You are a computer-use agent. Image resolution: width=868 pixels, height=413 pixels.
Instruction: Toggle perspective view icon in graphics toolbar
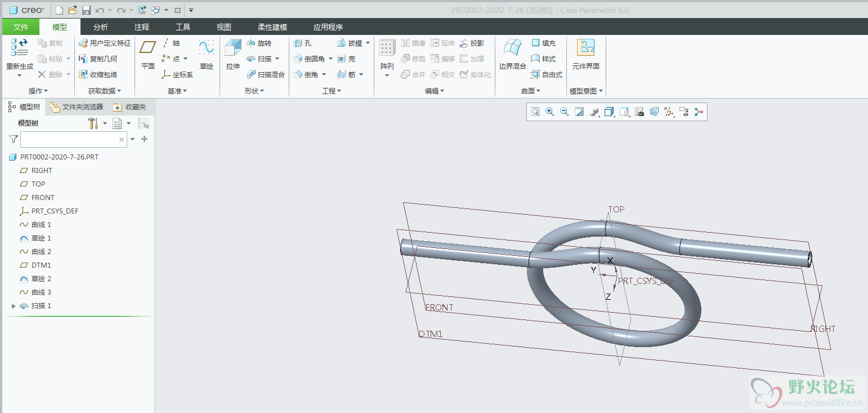coord(654,112)
